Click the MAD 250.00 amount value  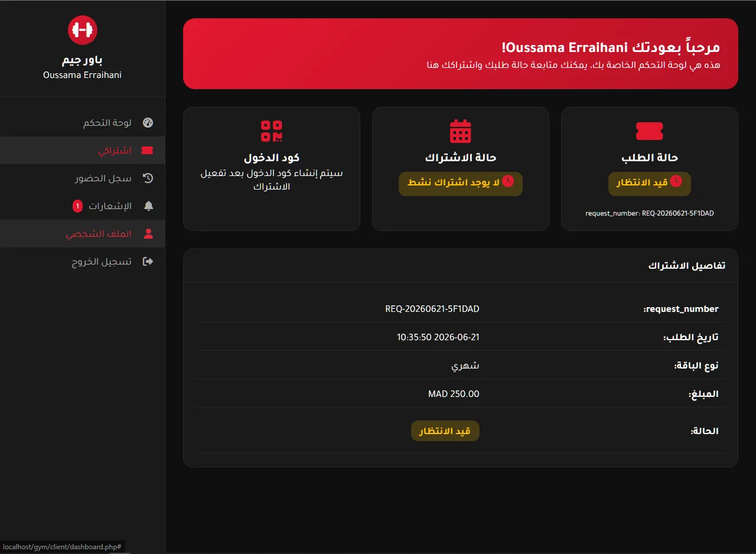pos(454,393)
